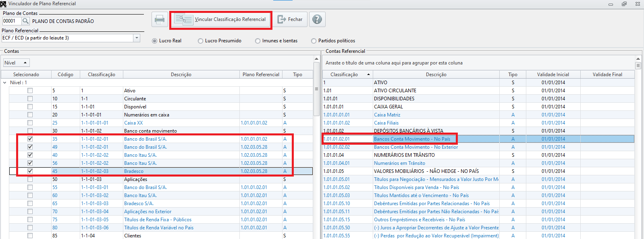Search Plano de Contas with magnifier icon
Screen dimensions: 644x239
[25, 21]
